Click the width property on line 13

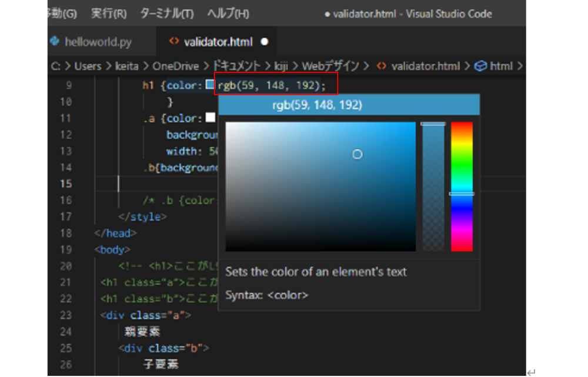182,151
